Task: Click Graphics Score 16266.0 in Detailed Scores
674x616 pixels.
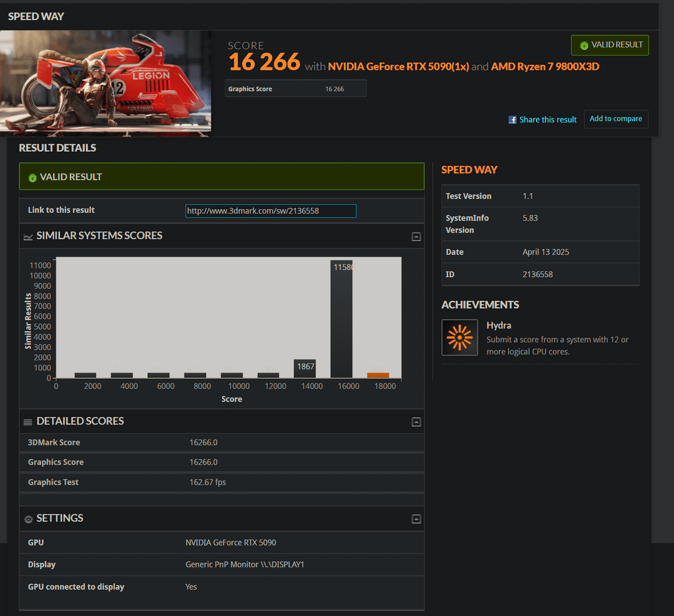Action: [x=222, y=462]
